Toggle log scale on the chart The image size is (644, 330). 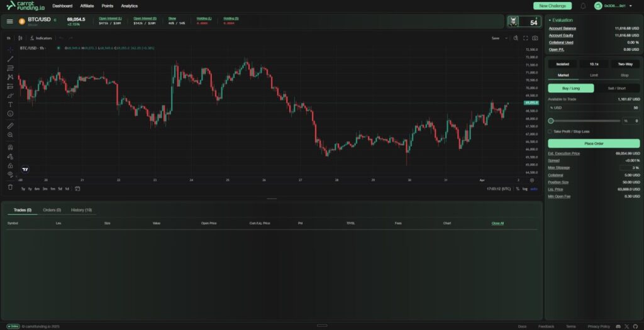point(525,189)
